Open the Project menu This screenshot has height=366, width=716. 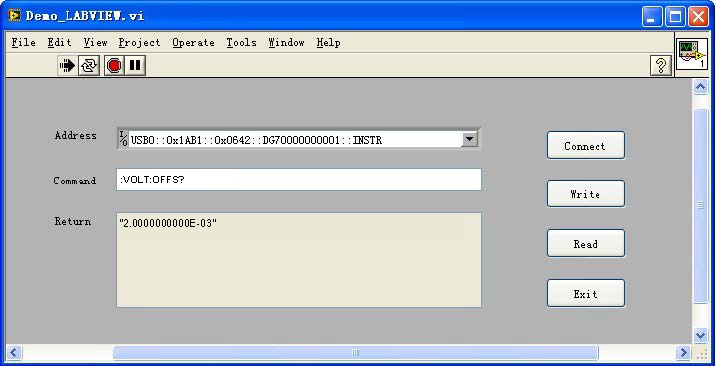tap(139, 42)
